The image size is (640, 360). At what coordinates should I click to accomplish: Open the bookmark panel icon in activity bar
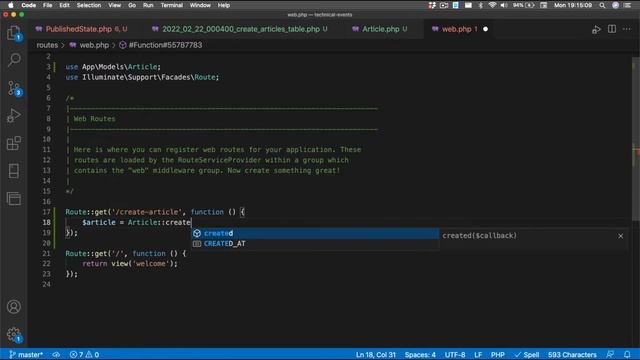pyautogui.click(x=14, y=171)
